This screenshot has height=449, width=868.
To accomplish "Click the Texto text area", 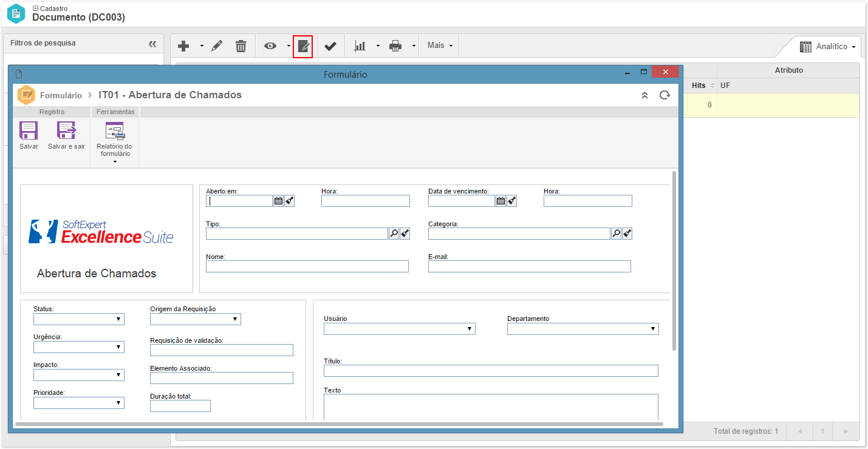I will [x=491, y=407].
